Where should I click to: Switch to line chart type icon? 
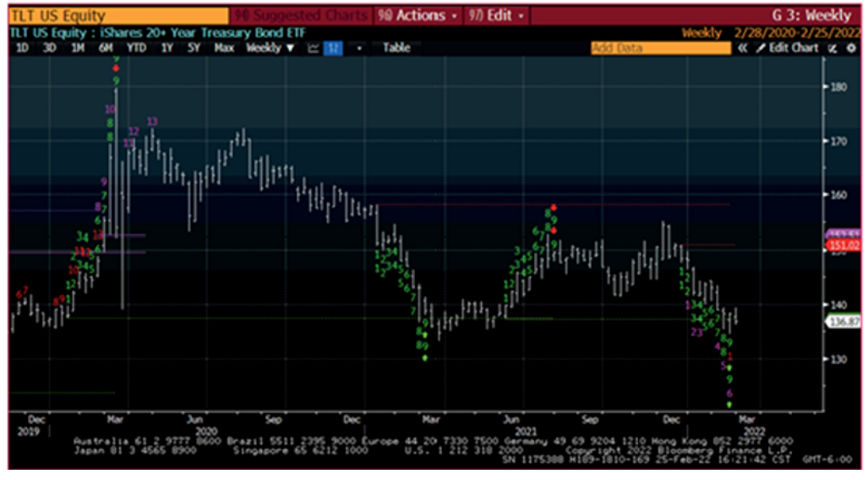pos(314,48)
